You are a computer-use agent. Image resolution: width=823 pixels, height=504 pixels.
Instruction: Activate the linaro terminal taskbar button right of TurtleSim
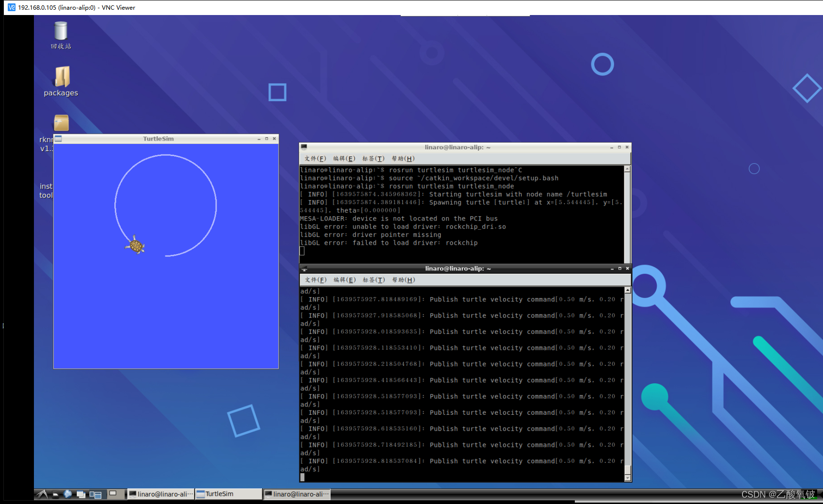[297, 494]
